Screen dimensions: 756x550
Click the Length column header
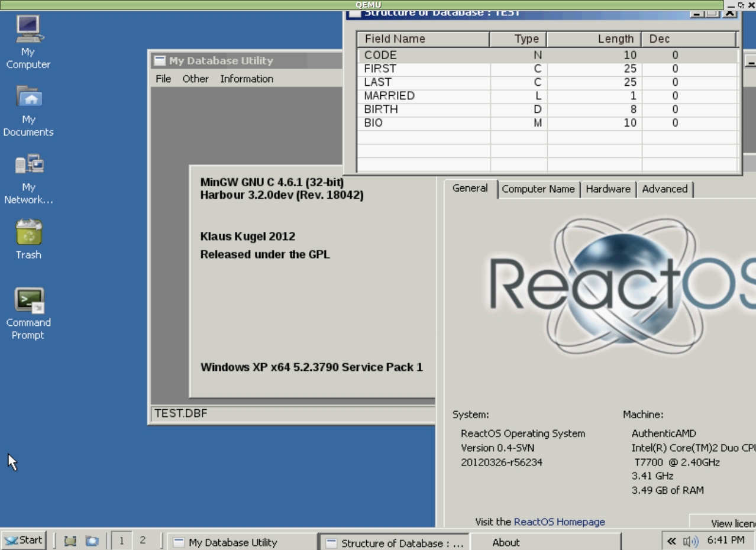click(594, 39)
